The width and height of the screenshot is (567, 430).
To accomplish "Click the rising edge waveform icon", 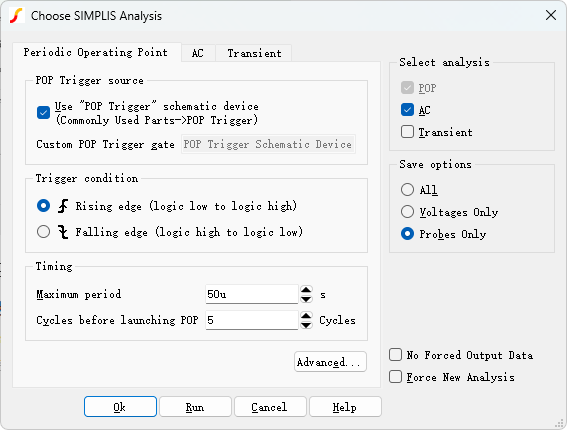I will pyautogui.click(x=63, y=206).
